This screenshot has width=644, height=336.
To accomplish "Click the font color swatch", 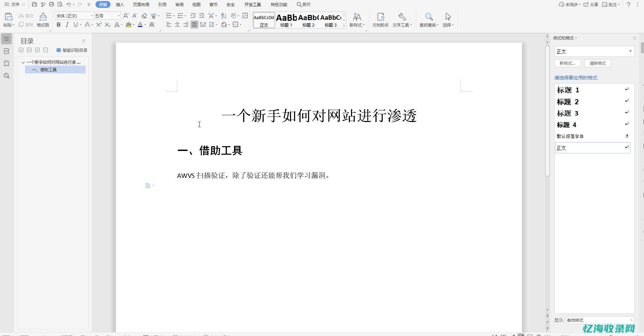I will point(141,25).
